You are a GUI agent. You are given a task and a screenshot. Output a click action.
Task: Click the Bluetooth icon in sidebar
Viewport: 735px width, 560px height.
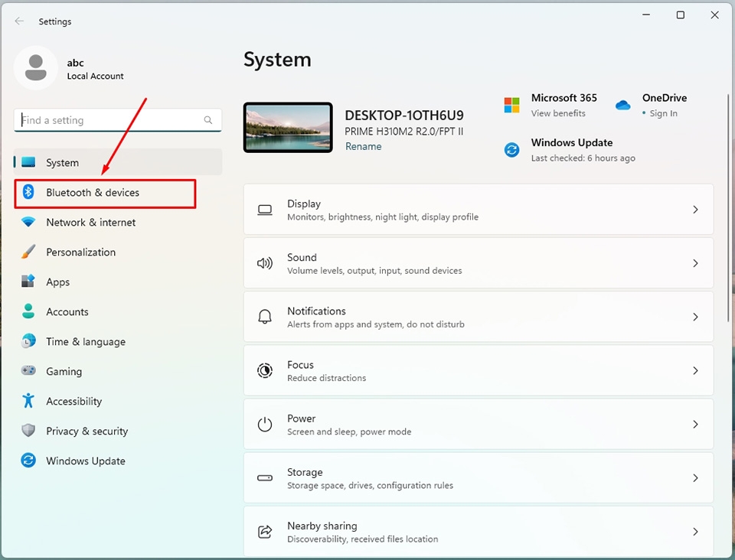click(x=28, y=192)
